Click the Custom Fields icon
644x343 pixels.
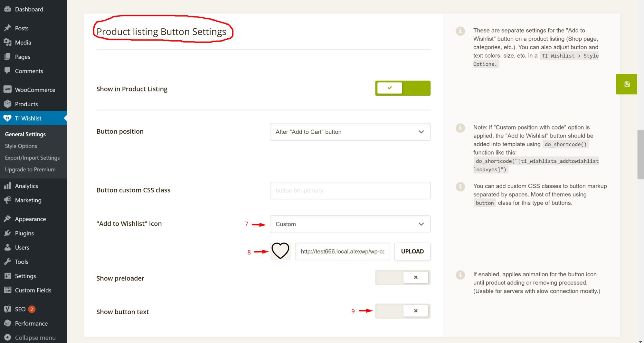click(x=7, y=290)
